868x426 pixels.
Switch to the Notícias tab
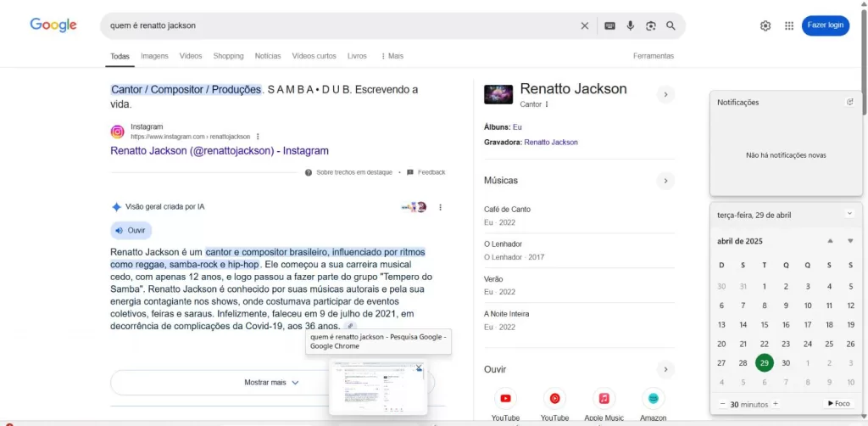pos(268,56)
